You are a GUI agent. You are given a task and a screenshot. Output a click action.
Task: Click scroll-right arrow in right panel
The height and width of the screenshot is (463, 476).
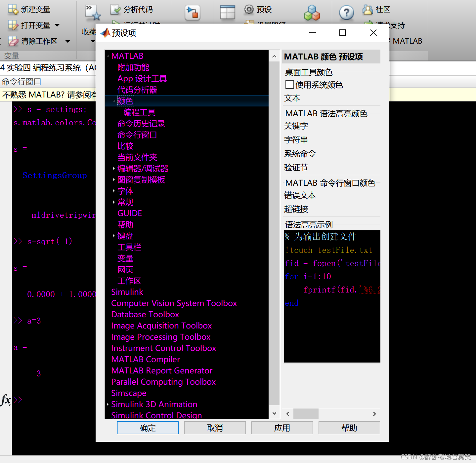click(x=374, y=414)
